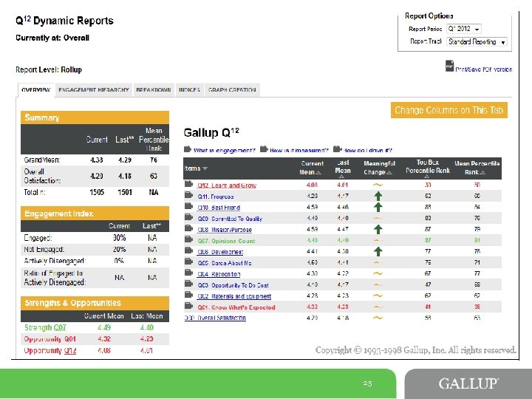This screenshot has height=399, width=532.
Task: Click the yellow wave icon in Q04 Recognition row
Action: [378, 273]
